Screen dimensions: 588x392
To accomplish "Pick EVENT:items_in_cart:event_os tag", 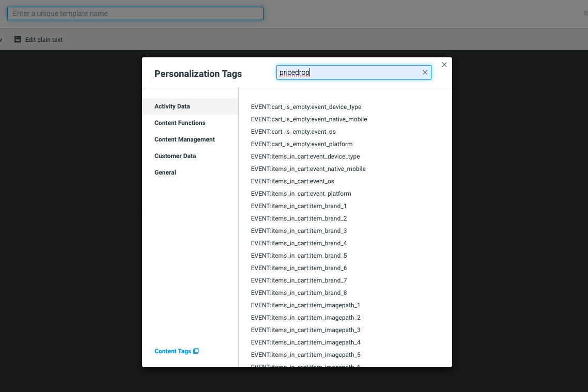I will [x=292, y=181].
